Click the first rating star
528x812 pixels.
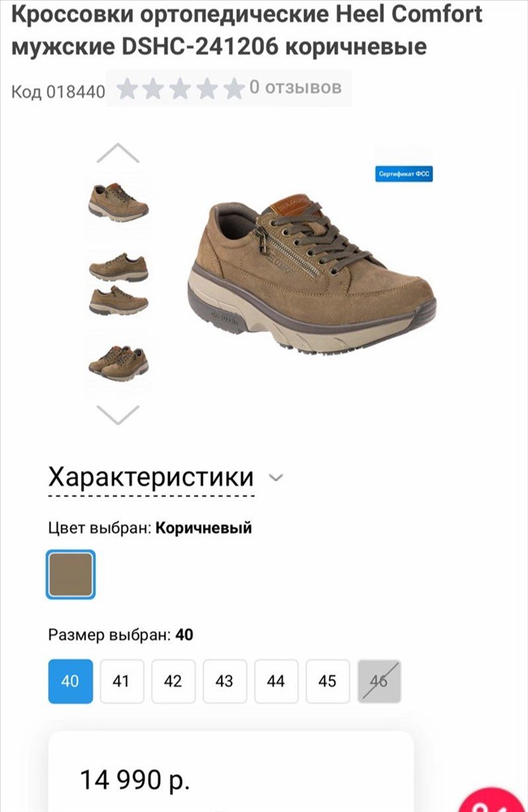click(x=127, y=89)
